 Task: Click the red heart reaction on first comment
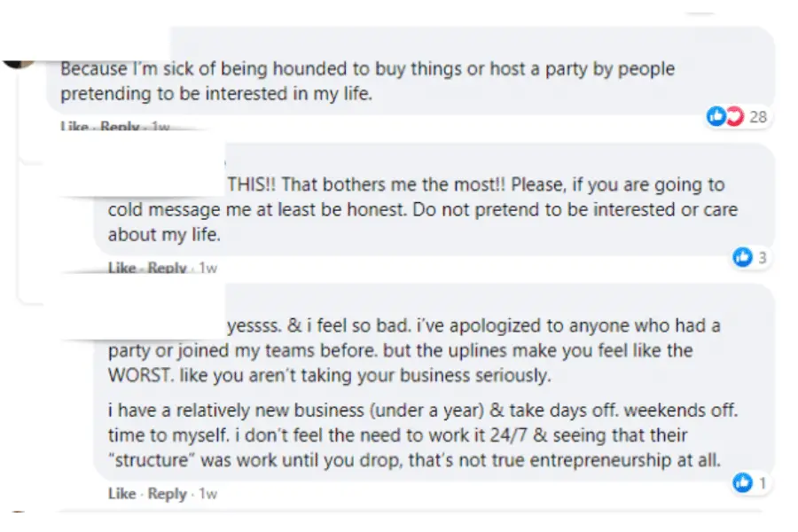coord(734,116)
